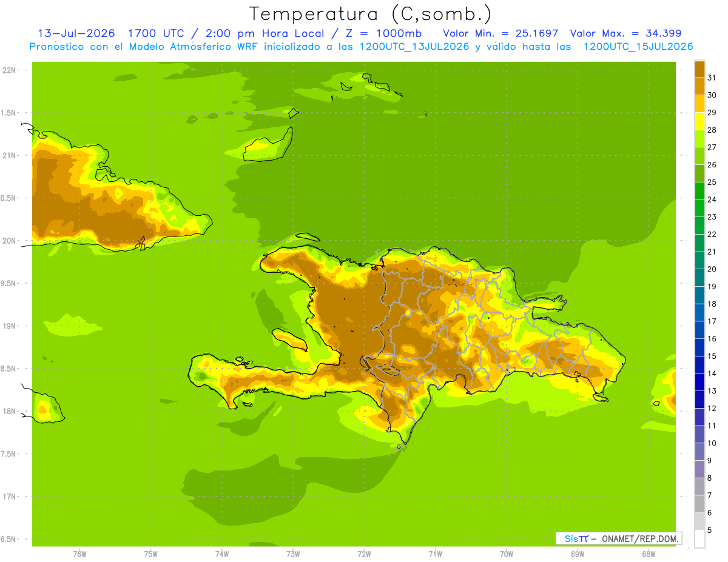Select the "1700 UTC" time text
728x562 pixels.
[157, 33]
